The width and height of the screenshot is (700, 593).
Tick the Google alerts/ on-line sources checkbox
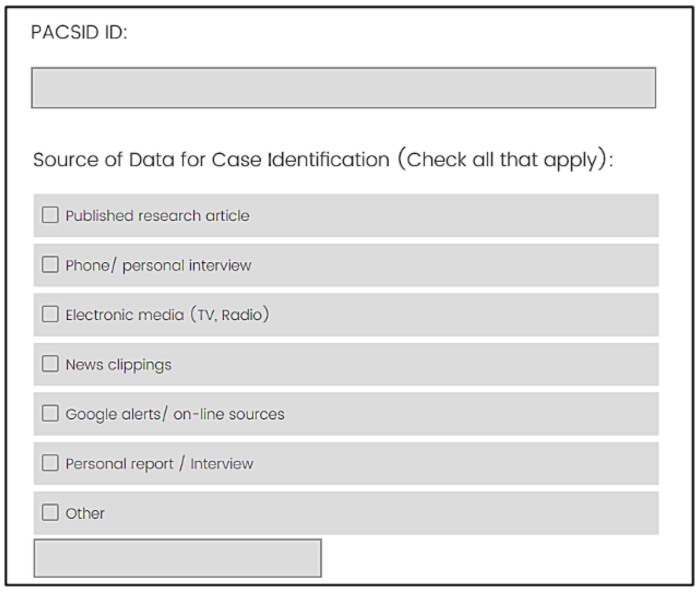(x=50, y=413)
